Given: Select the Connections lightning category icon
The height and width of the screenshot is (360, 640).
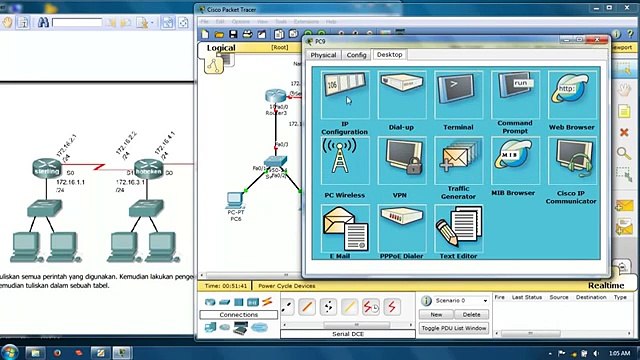Looking at the screenshot, I should click(267, 302).
